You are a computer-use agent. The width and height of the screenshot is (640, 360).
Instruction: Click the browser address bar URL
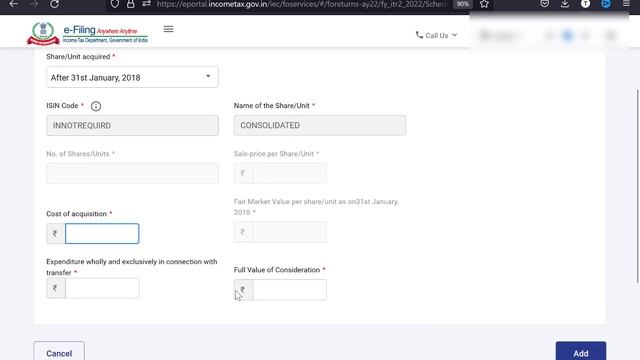(x=302, y=4)
